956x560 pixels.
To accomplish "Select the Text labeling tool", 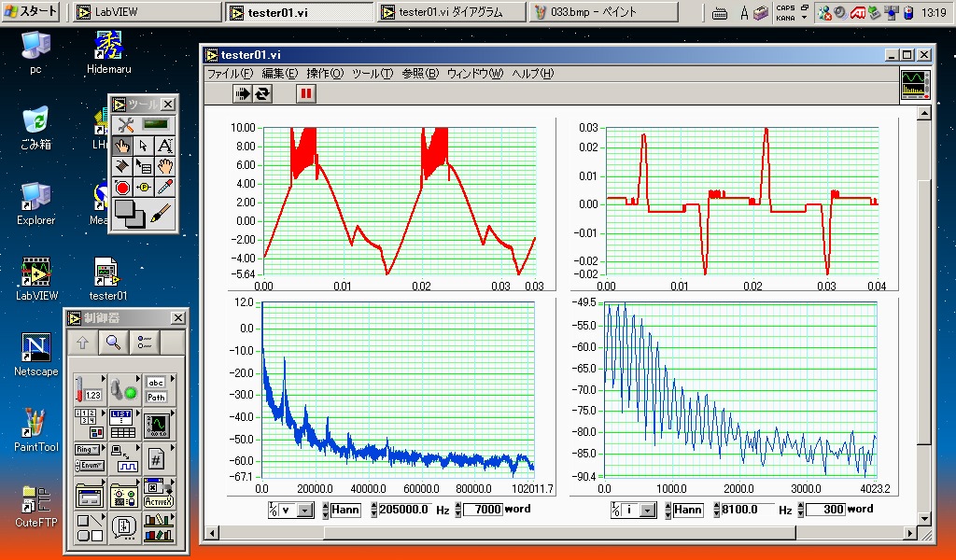I will [x=164, y=146].
